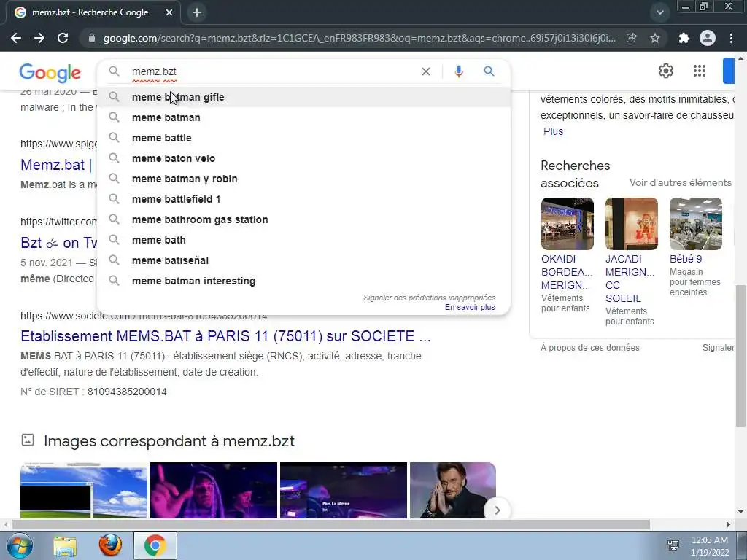The image size is (747, 560).
Task: Start voice search with the microphone icon
Action: click(459, 71)
